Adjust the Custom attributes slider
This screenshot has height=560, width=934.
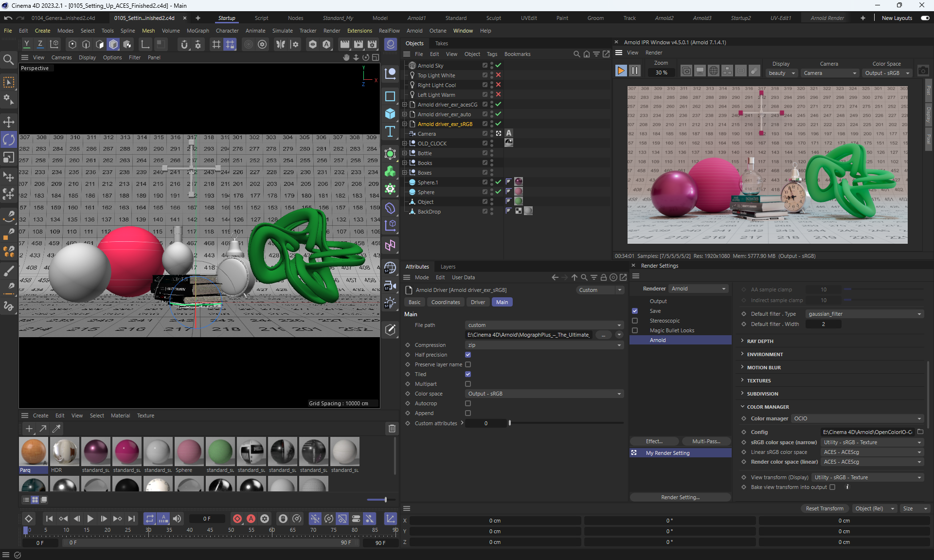point(510,423)
